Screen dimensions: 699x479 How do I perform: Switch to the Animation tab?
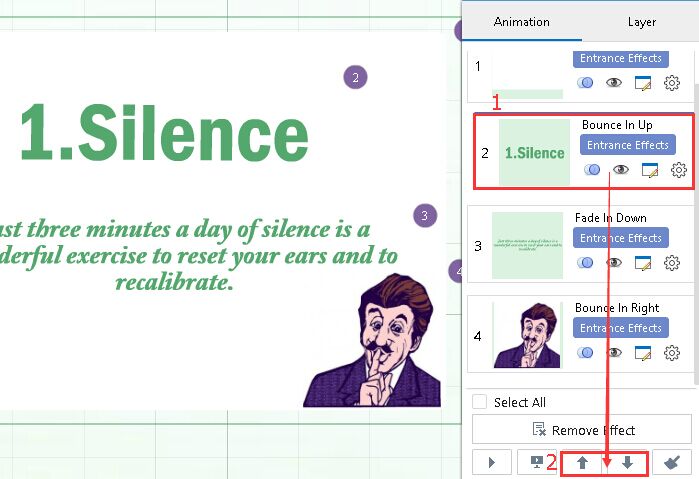[521, 21]
